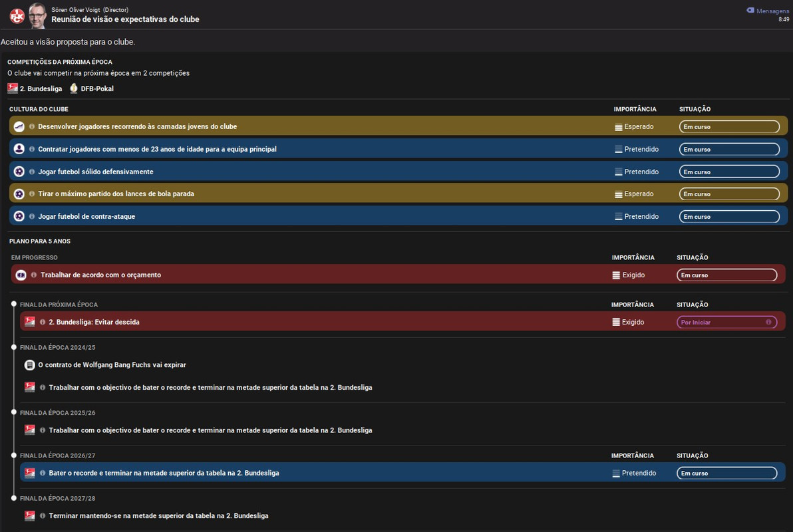This screenshot has height=532, width=793.
Task: Click the football icon beside 'Jogar futebol sólido defensivamente'
Action: coord(19,172)
